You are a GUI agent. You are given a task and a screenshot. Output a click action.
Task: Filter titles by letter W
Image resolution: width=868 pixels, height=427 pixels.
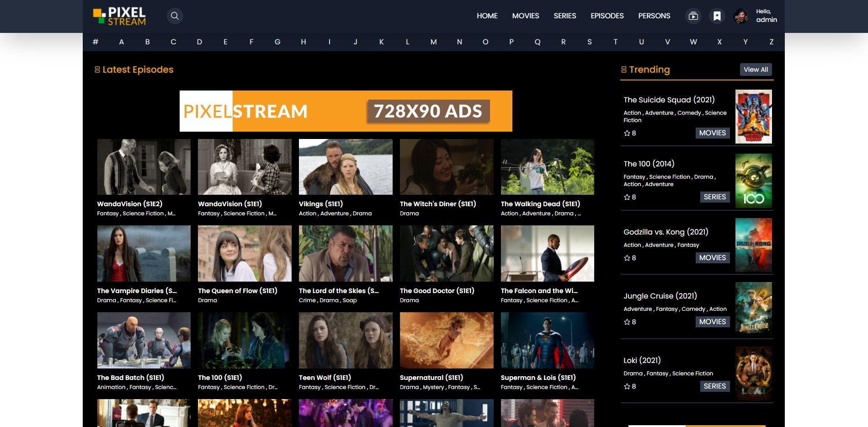click(x=693, y=42)
